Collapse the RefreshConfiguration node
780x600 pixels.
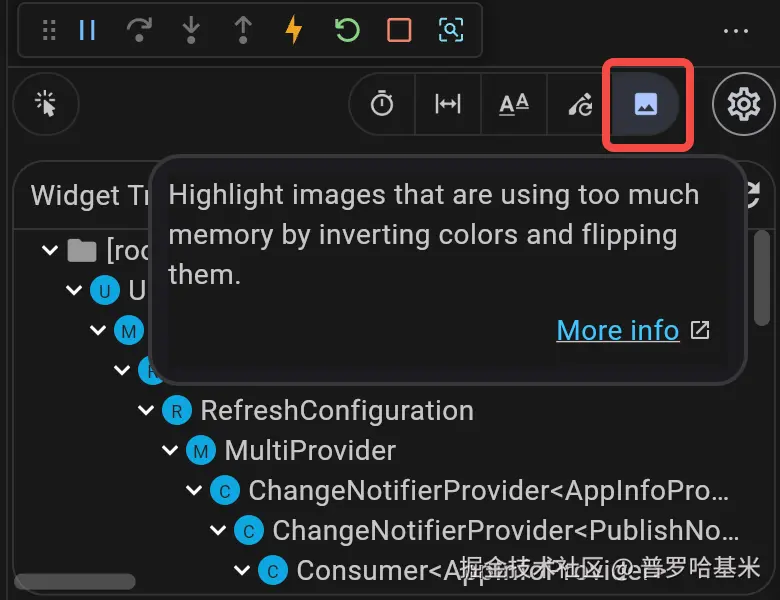click(146, 410)
